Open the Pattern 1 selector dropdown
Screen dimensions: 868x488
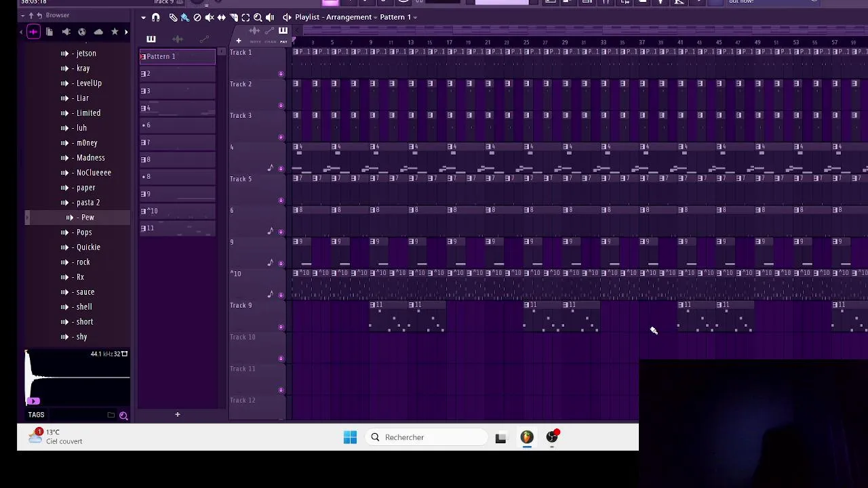tap(398, 17)
